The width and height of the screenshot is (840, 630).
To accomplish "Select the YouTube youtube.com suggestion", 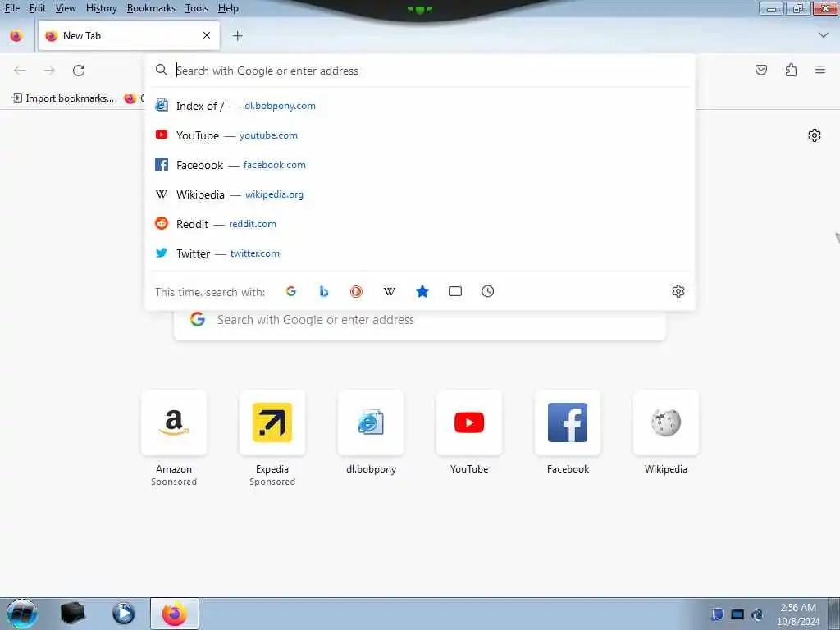I will [420, 135].
